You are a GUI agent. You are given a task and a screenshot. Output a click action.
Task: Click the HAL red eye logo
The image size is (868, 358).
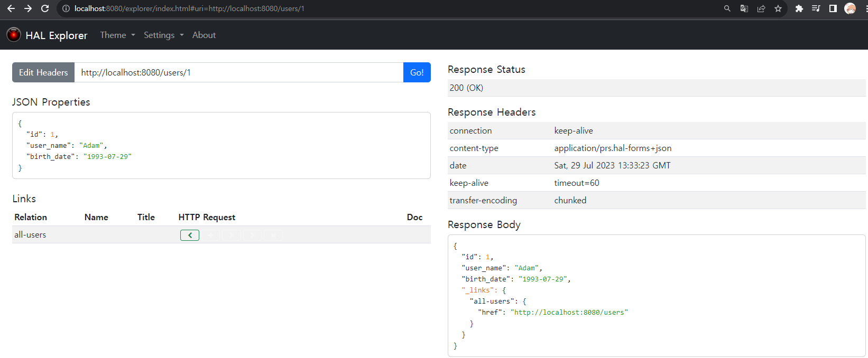[14, 35]
